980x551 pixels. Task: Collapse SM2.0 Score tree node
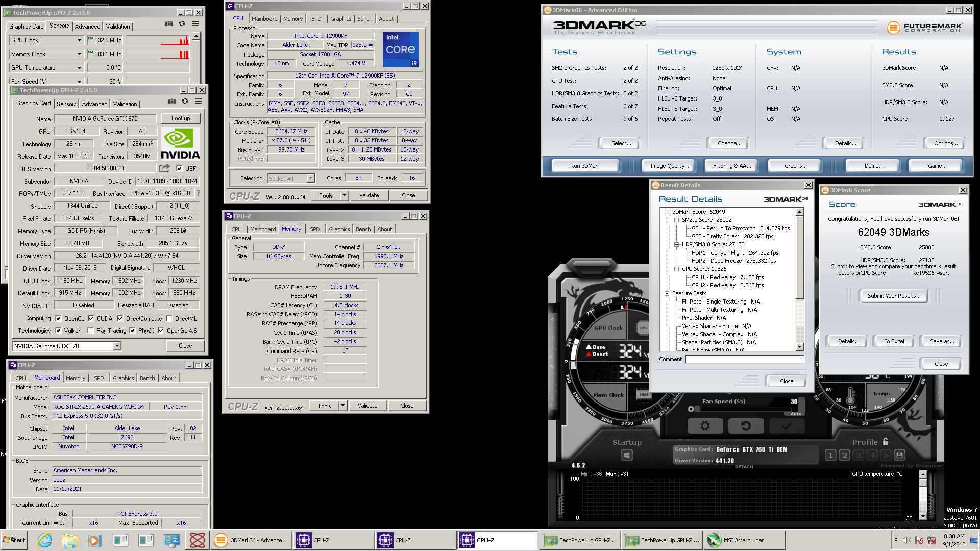(x=676, y=220)
